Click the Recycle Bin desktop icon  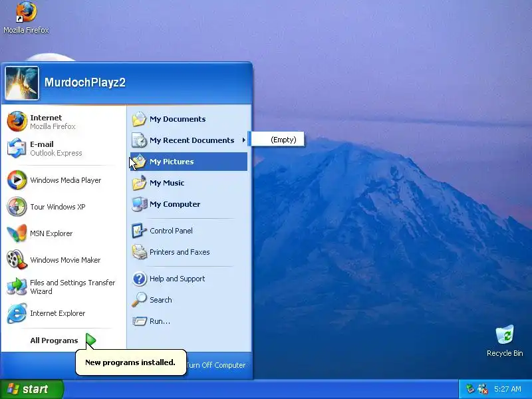coord(505,336)
